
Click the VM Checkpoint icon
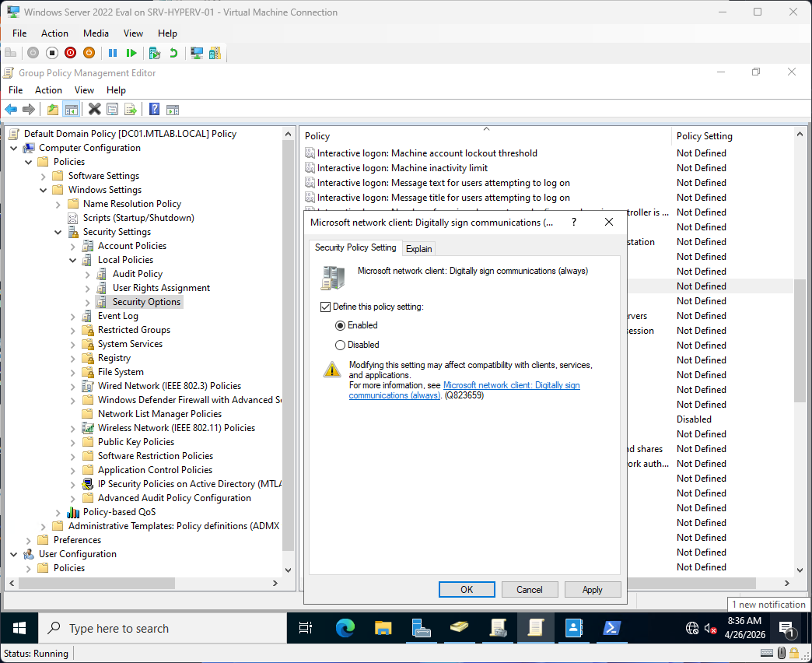click(x=154, y=53)
